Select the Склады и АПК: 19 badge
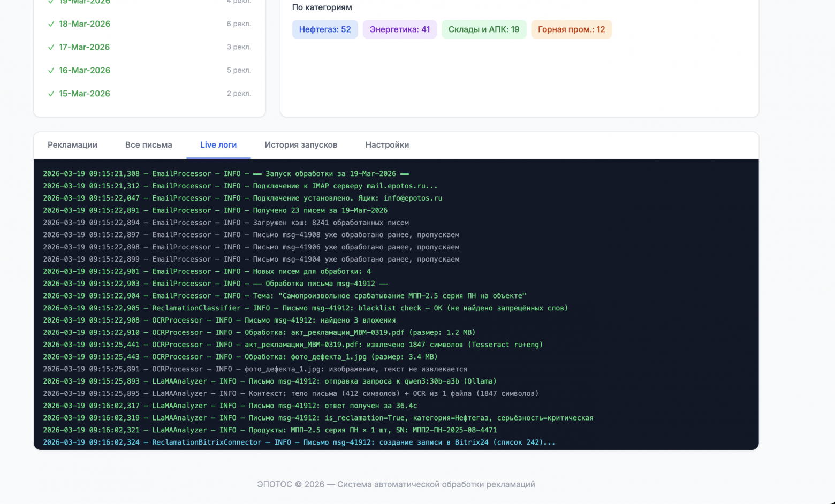The image size is (835, 504). tap(484, 29)
